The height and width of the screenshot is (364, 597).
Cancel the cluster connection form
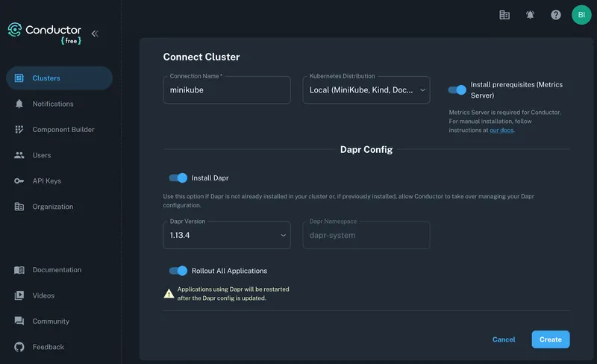click(504, 339)
